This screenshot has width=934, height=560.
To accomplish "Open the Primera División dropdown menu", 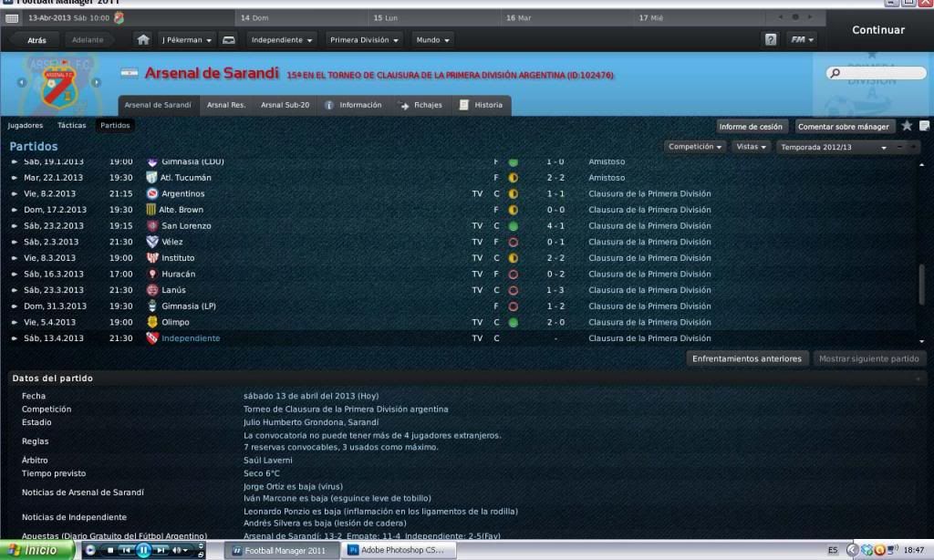I will (364, 40).
